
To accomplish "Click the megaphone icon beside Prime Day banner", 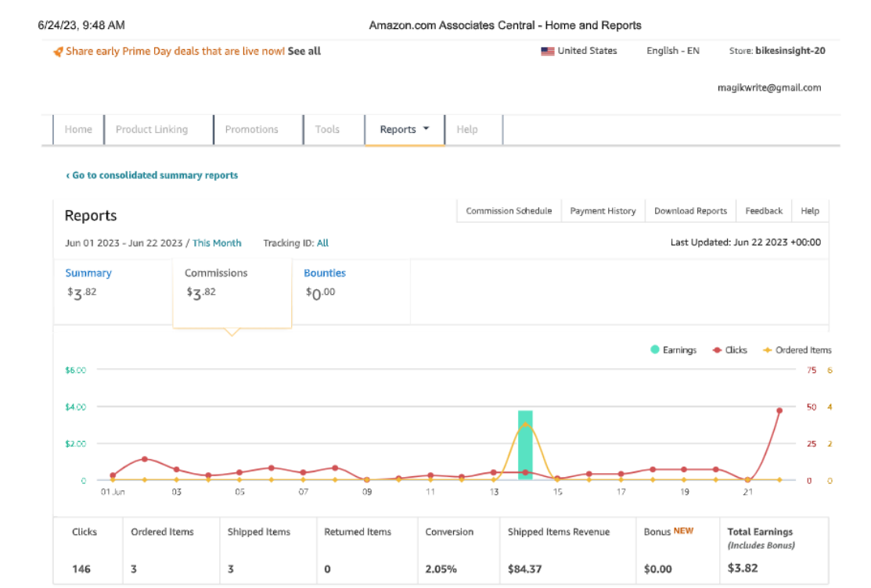I will [58, 52].
